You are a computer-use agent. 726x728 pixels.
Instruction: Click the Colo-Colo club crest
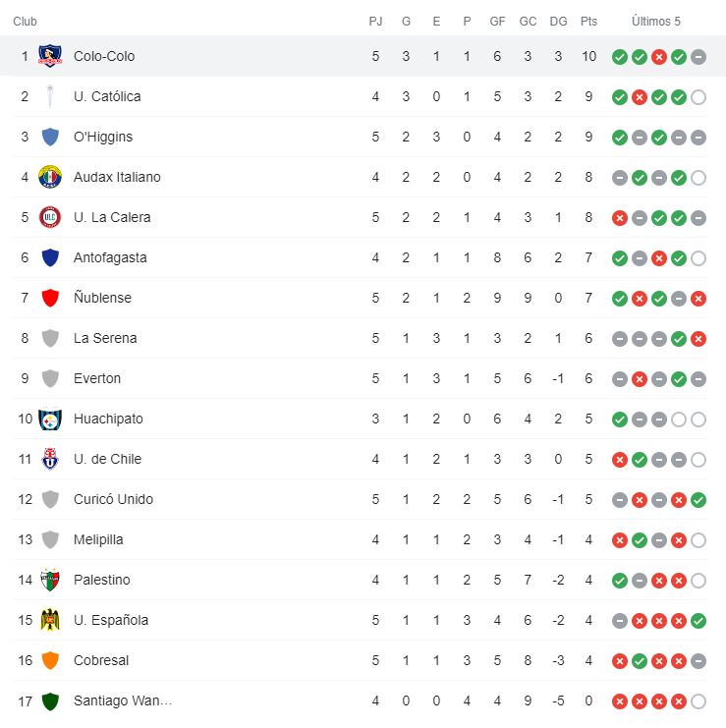[x=50, y=56]
